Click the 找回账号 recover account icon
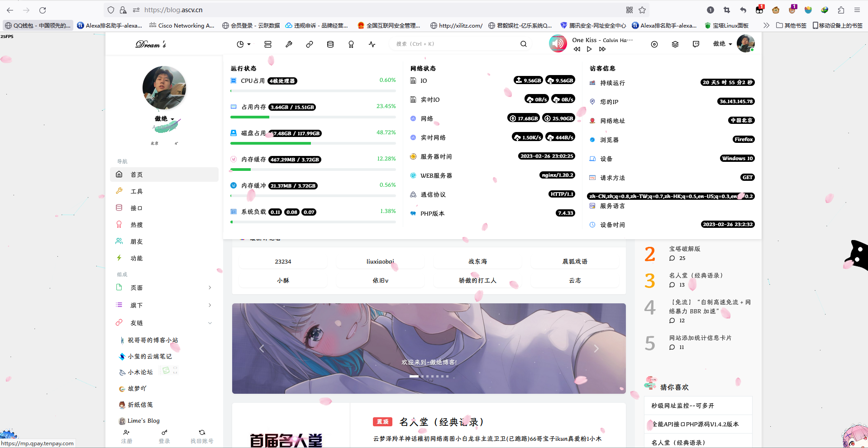The height and width of the screenshot is (448, 868). pos(202,433)
